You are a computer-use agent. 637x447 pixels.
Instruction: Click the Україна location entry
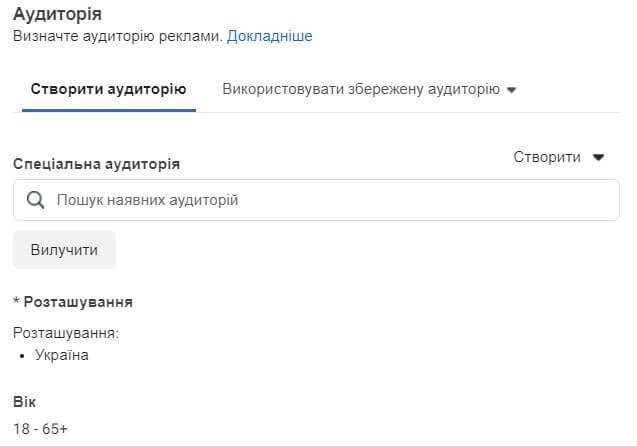pos(61,355)
